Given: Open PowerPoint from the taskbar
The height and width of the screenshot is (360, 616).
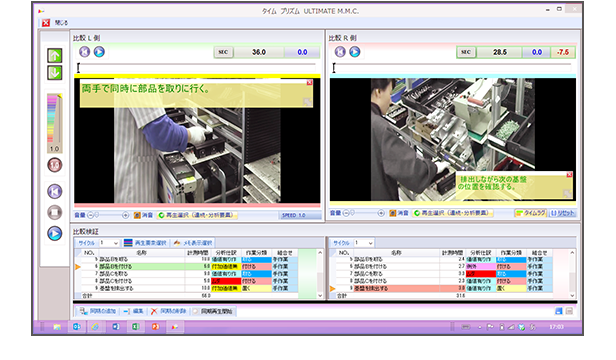Looking at the screenshot, I should (155, 327).
